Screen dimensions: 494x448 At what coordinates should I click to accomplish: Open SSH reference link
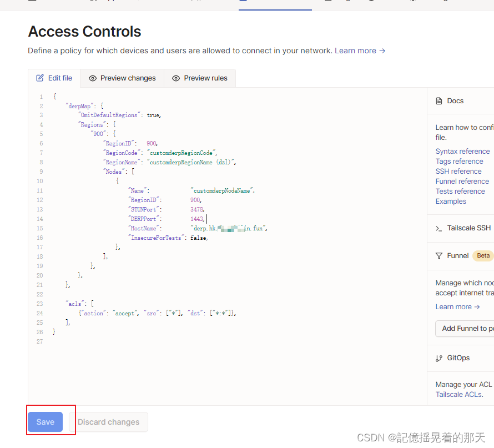coord(458,172)
